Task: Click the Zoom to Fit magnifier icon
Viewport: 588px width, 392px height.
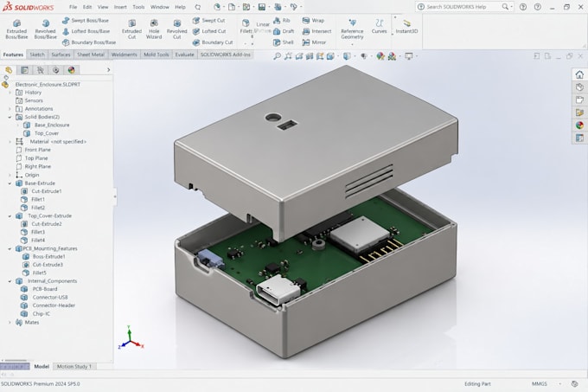Action: (277, 56)
